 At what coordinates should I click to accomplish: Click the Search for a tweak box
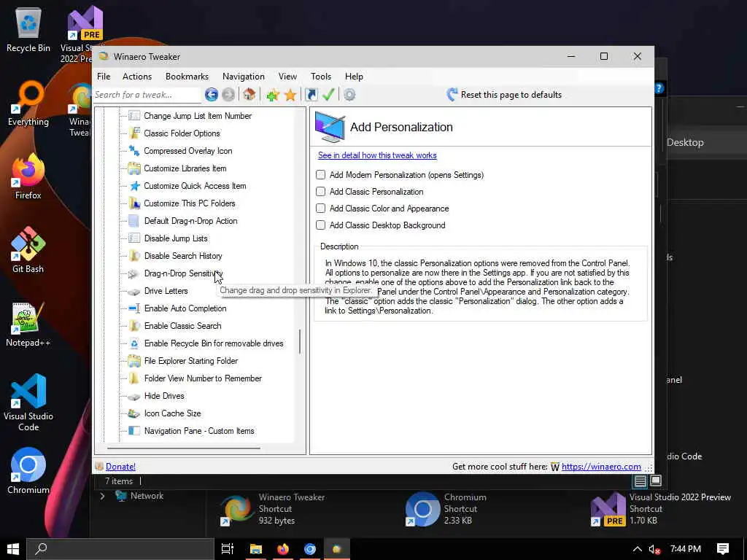(147, 95)
